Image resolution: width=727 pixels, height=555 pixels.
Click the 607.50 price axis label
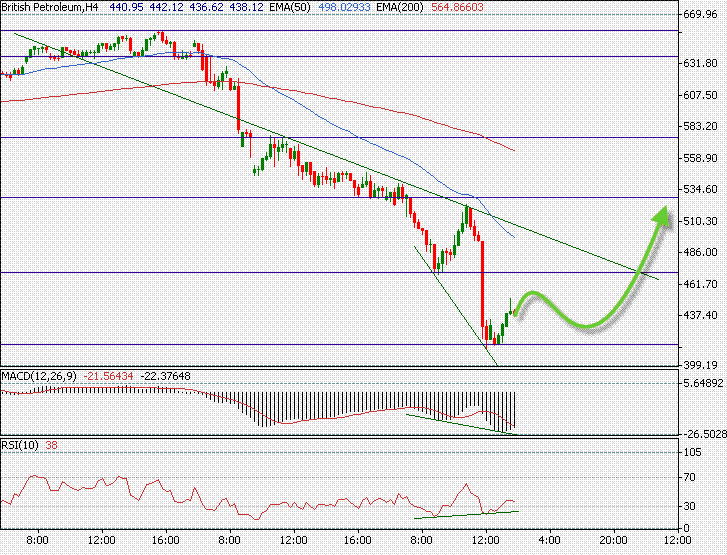click(x=700, y=95)
